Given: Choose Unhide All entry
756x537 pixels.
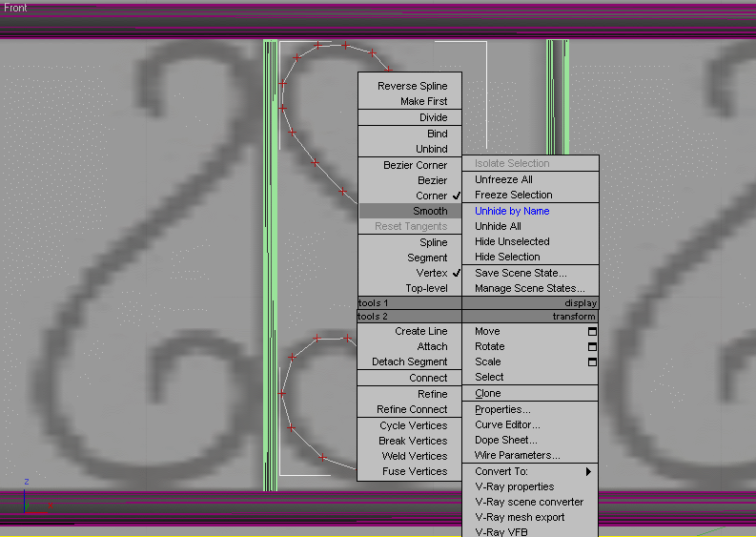Looking at the screenshot, I should [x=498, y=226].
